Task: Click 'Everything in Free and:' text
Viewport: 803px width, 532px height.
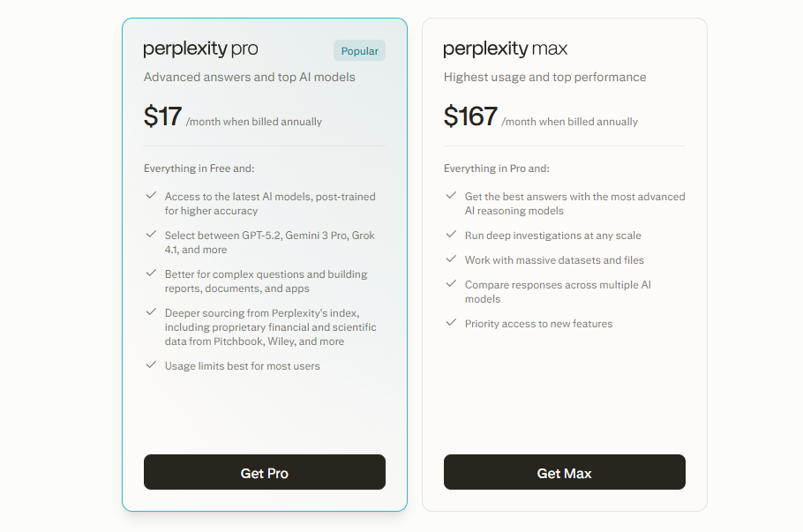Action: [199, 169]
